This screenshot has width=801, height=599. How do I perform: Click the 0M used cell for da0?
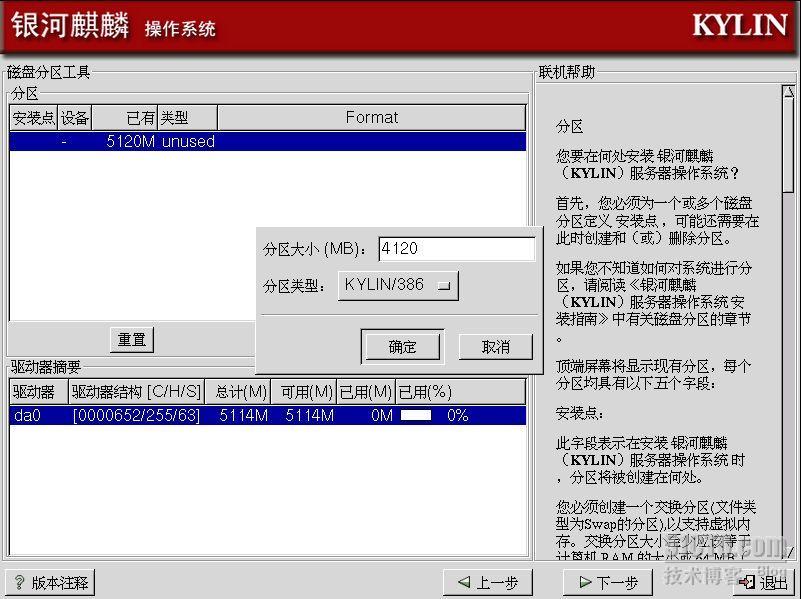[382, 415]
